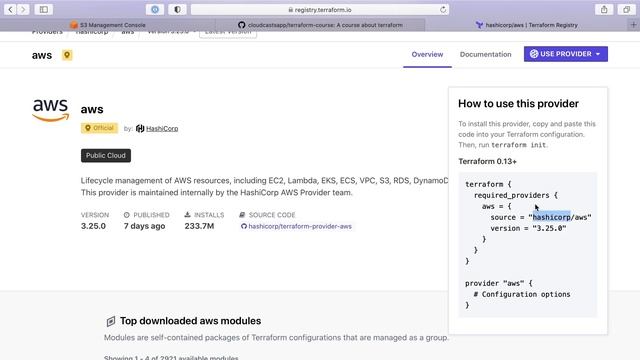
Task: Go forward with Safari forward arrow
Action: point(23,9)
